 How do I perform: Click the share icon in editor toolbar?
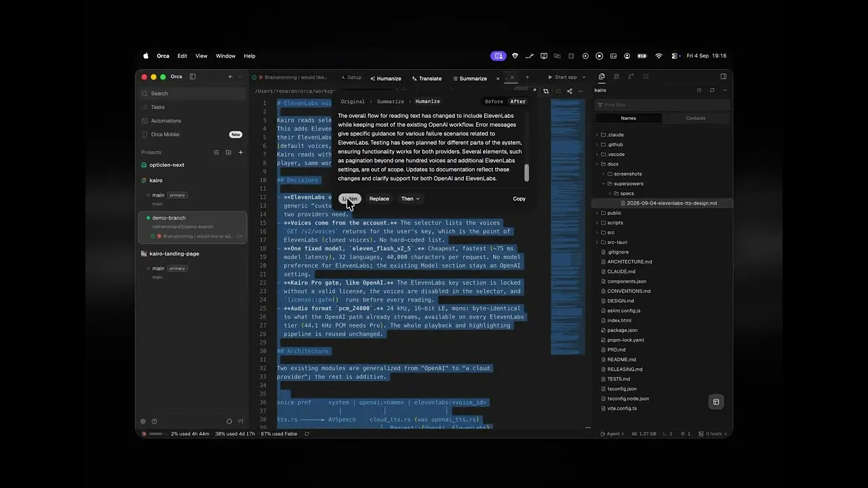(569, 91)
